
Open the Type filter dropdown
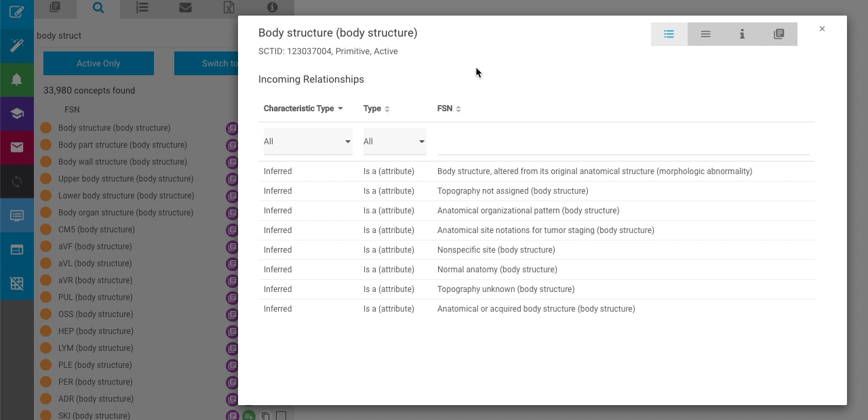pyautogui.click(x=395, y=142)
